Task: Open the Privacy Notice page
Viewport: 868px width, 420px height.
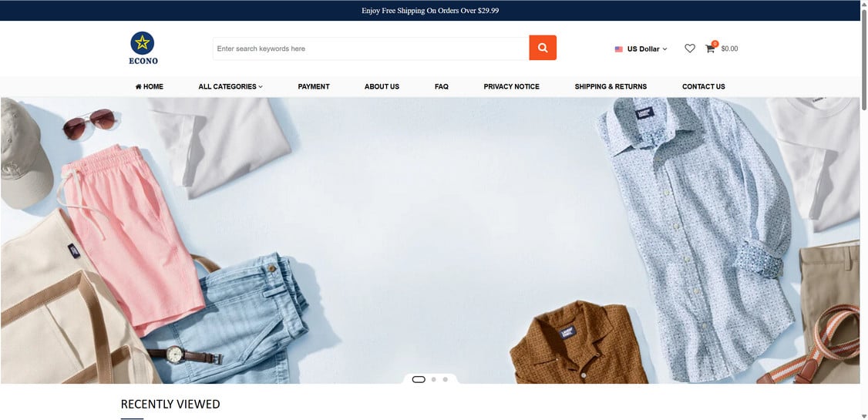Action: click(x=512, y=86)
